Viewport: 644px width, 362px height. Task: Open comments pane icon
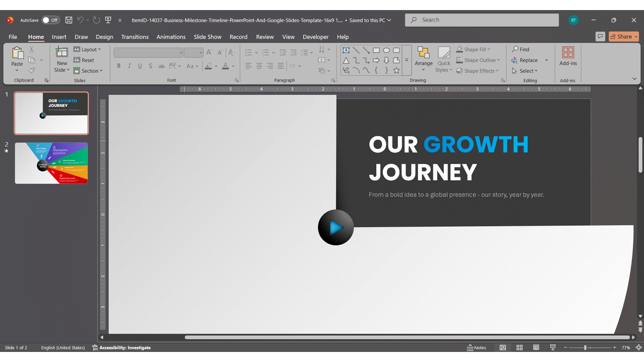coord(600,36)
